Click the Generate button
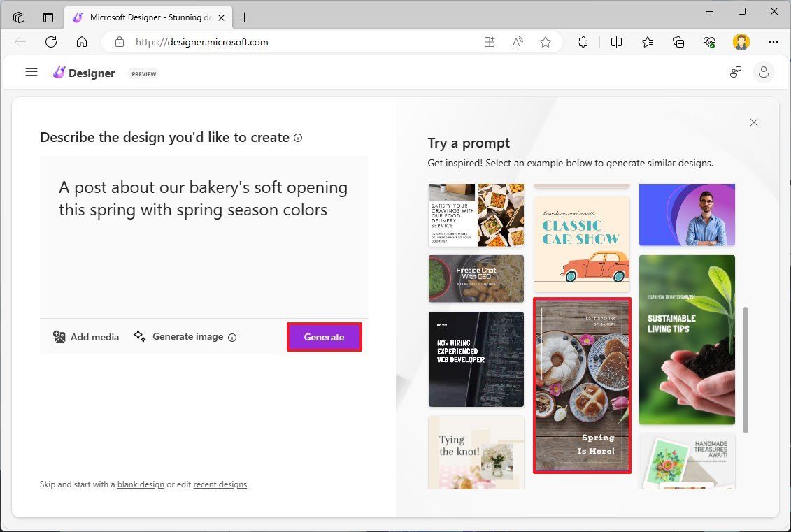Image resolution: width=791 pixels, height=532 pixels. [324, 336]
